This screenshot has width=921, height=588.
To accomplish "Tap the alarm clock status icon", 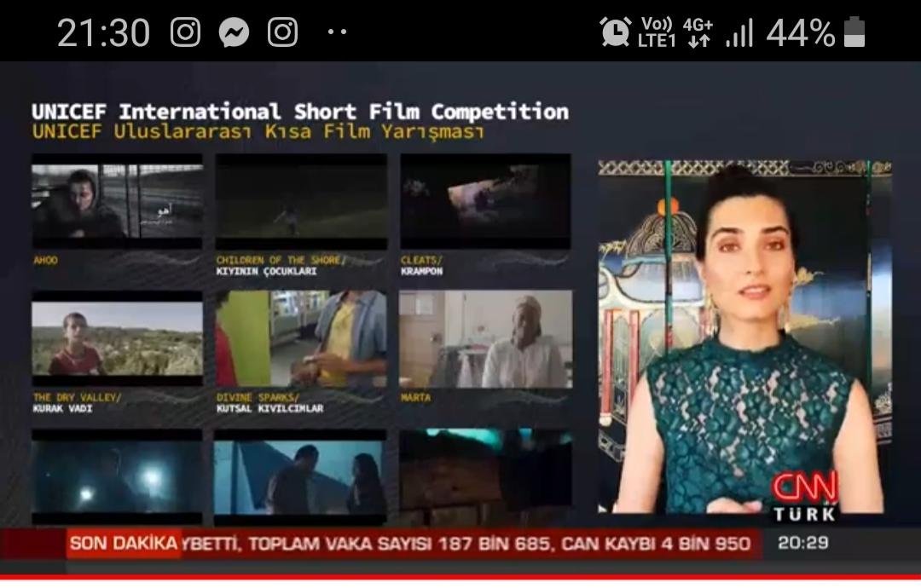I will pyautogui.click(x=615, y=32).
